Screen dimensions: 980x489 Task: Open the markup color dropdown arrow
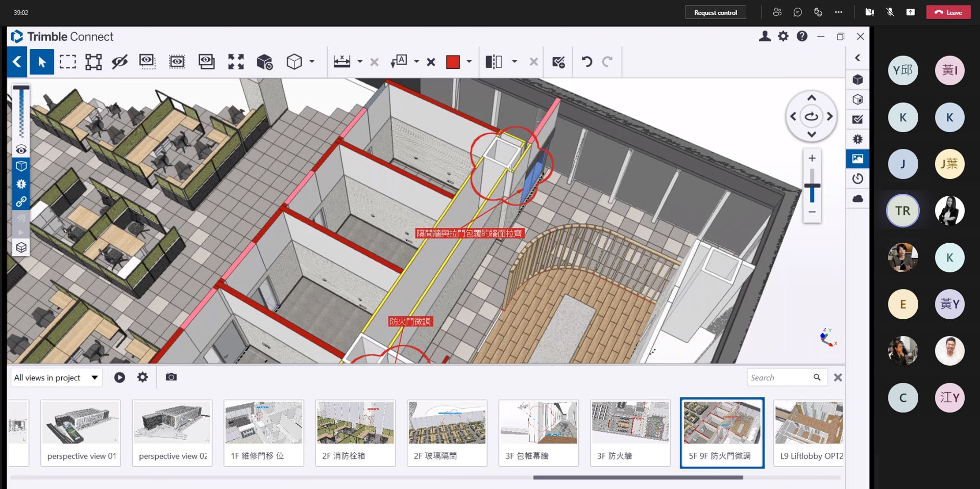tap(469, 62)
